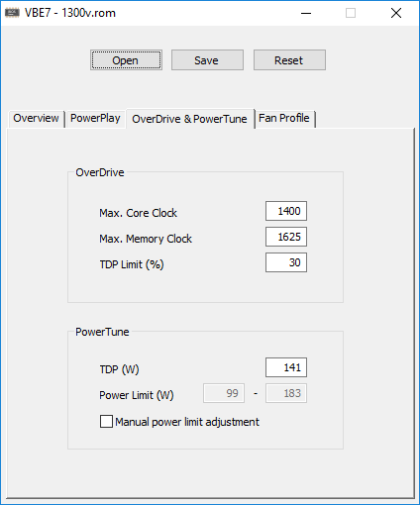Focus the Max. Core Clock field
The image size is (420, 505).
(286, 211)
